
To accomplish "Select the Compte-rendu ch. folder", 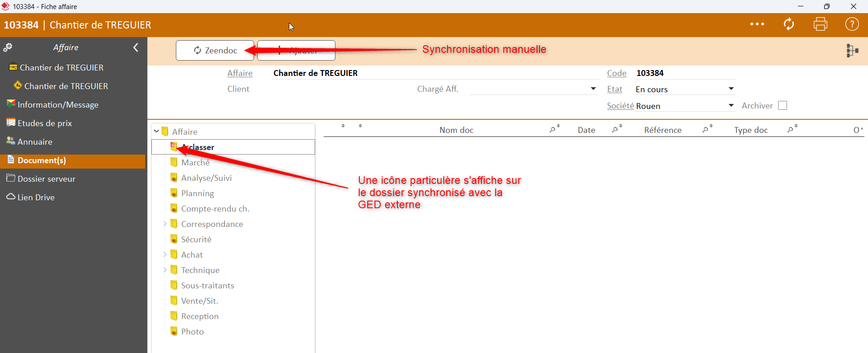I will (215, 209).
